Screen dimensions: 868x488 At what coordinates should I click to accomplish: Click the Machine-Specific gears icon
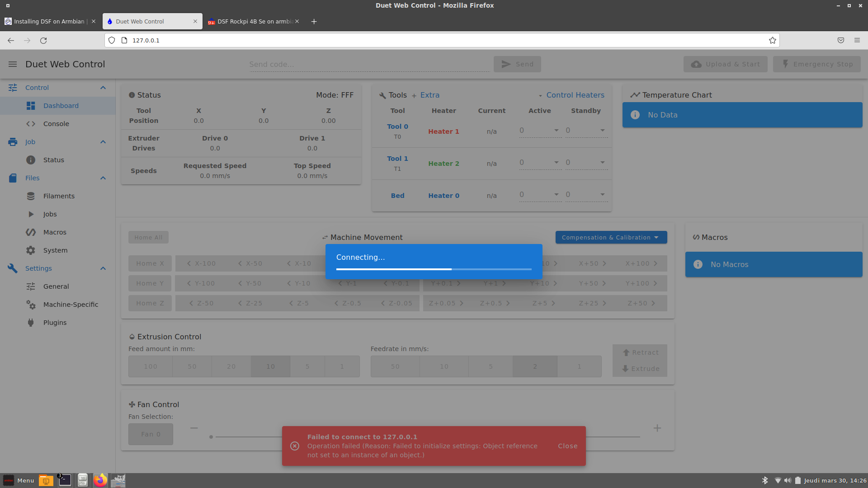tap(31, 305)
